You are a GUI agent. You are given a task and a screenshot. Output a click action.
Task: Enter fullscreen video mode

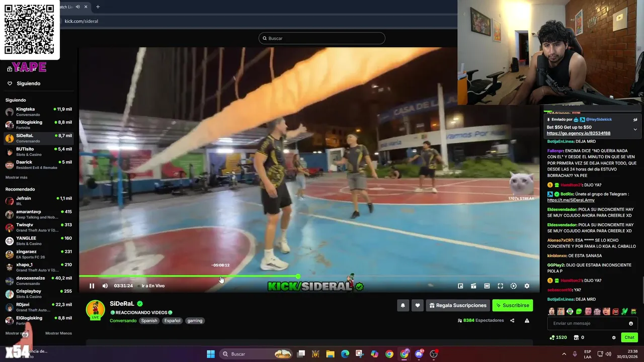point(500,286)
